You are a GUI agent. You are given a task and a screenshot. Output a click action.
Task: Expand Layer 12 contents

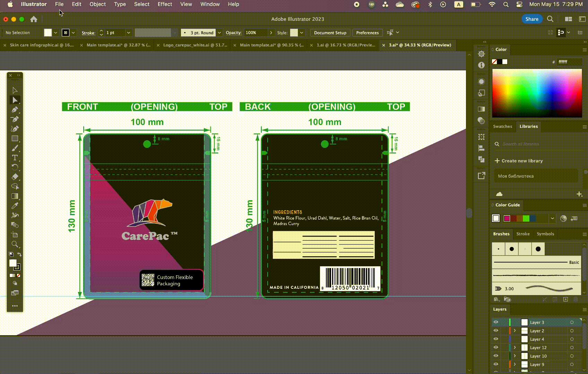pos(515,347)
